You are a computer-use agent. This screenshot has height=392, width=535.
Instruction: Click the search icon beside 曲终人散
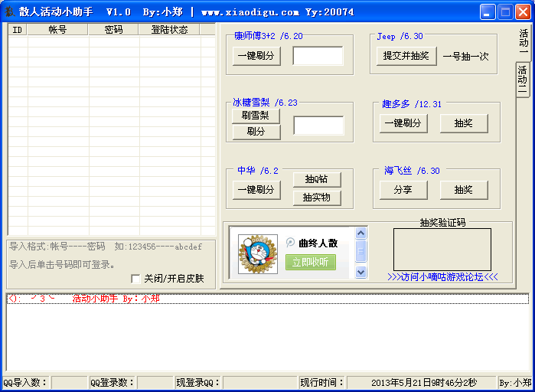pos(290,242)
